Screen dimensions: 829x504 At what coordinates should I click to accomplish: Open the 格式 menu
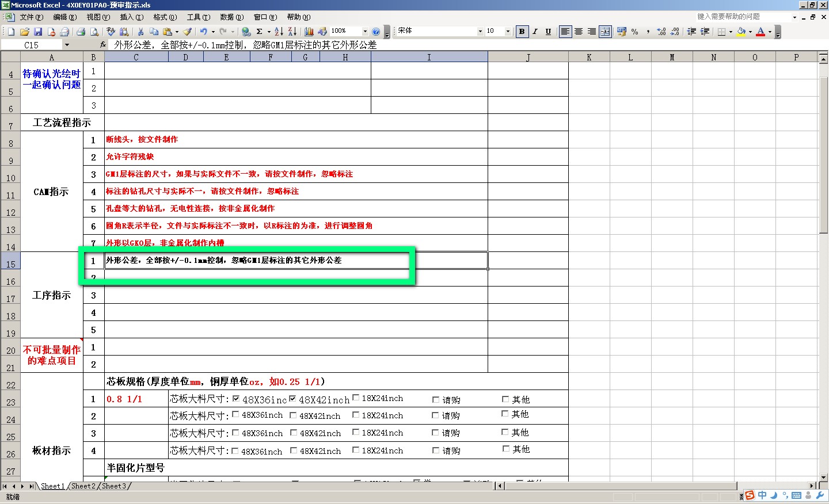(165, 17)
